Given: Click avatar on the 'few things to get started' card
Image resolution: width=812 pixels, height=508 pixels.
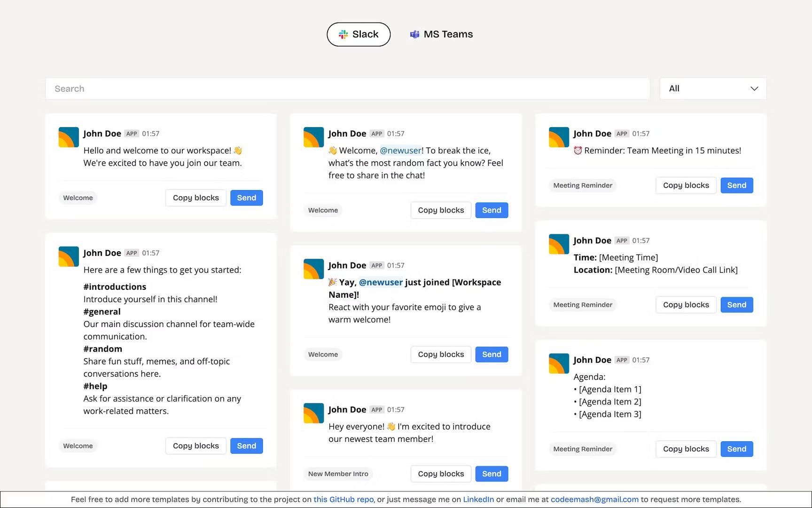Looking at the screenshot, I should (x=69, y=257).
